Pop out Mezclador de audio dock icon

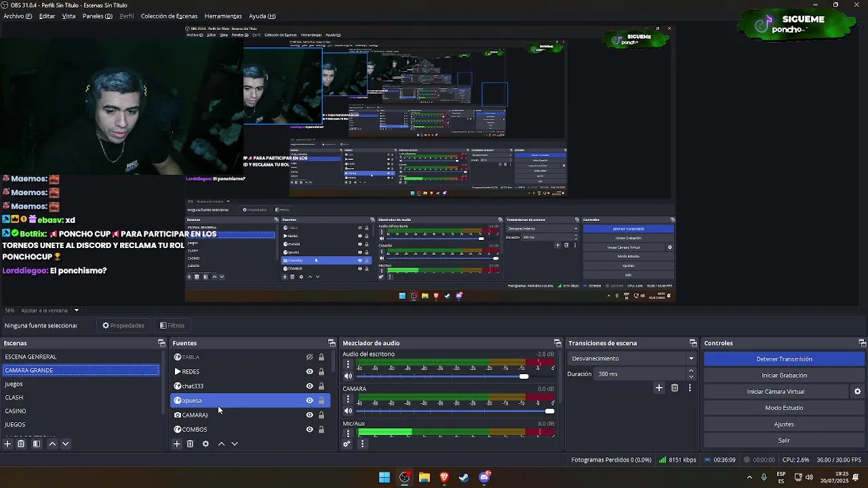tap(557, 343)
